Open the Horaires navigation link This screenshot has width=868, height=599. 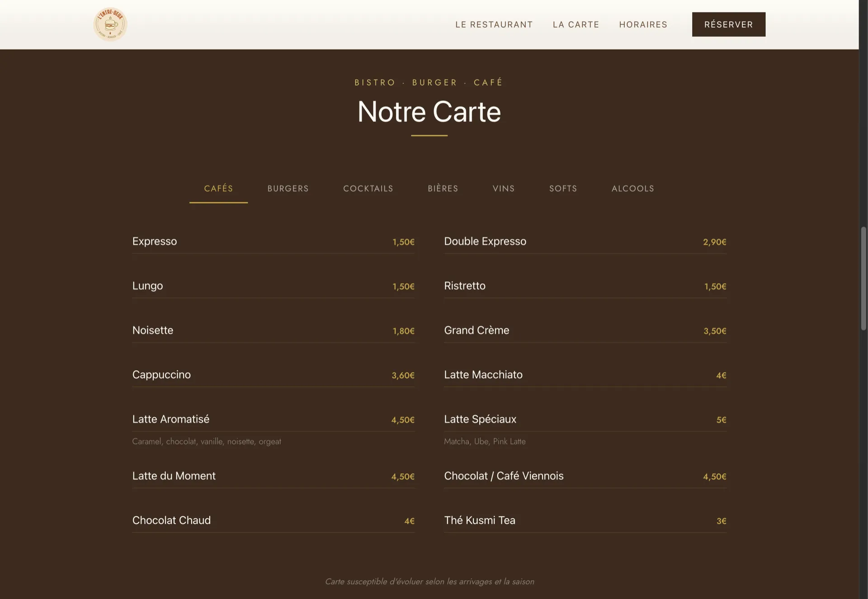coord(643,24)
